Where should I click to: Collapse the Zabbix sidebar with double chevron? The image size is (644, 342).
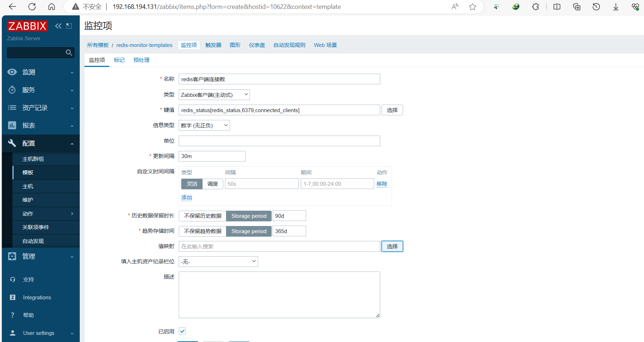click(58, 26)
